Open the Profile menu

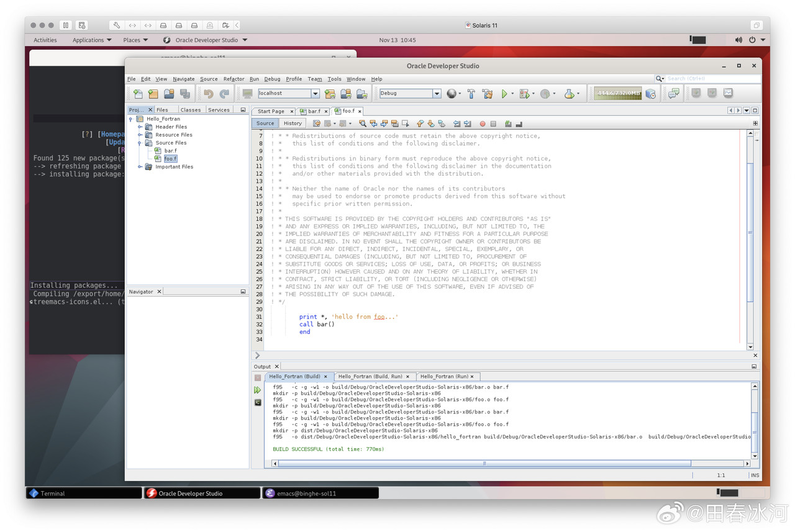[294, 79]
